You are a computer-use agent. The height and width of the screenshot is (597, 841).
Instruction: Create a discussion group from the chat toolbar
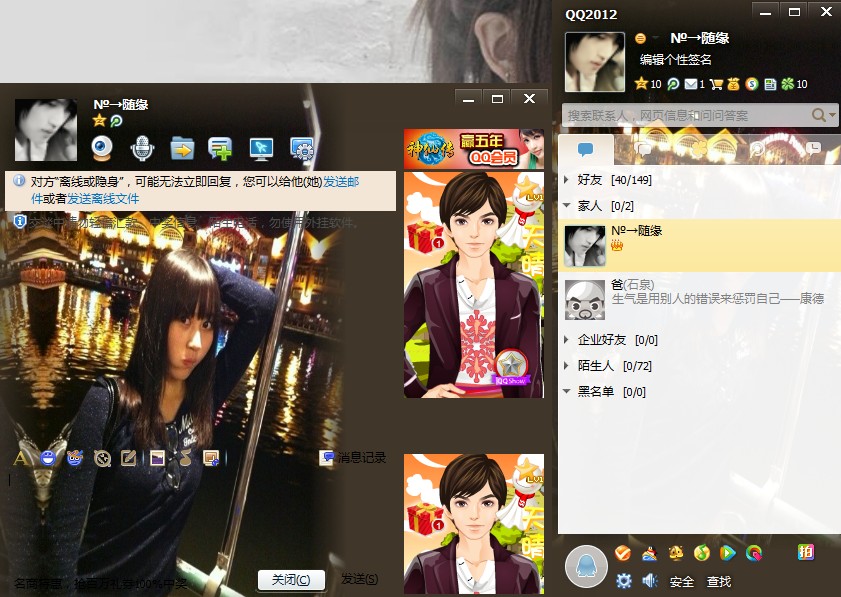[220, 149]
